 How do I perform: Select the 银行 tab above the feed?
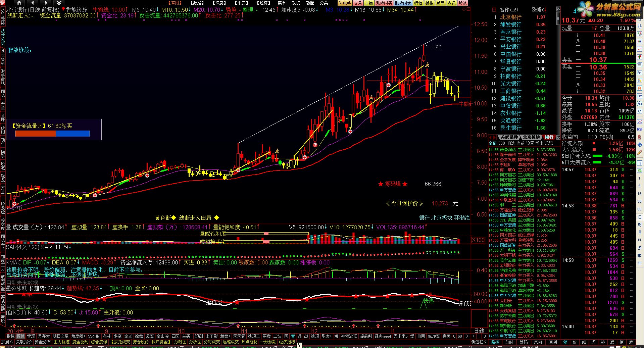[x=549, y=137]
